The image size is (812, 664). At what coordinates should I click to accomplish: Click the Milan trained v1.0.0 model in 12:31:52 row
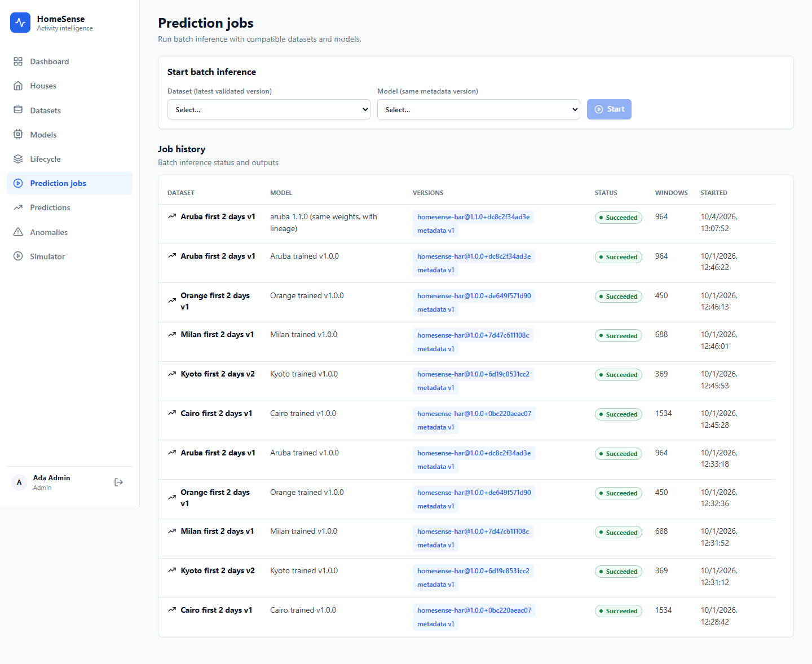[304, 531]
